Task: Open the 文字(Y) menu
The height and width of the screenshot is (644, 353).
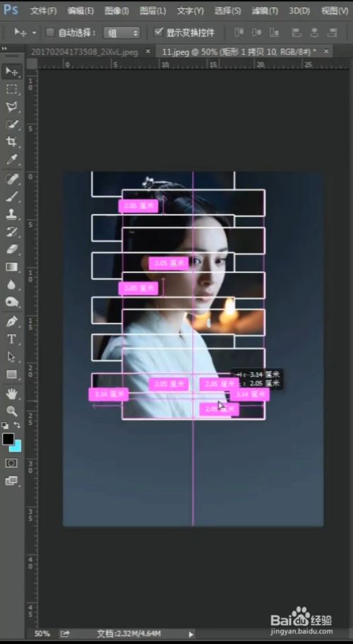Action: tap(190, 11)
